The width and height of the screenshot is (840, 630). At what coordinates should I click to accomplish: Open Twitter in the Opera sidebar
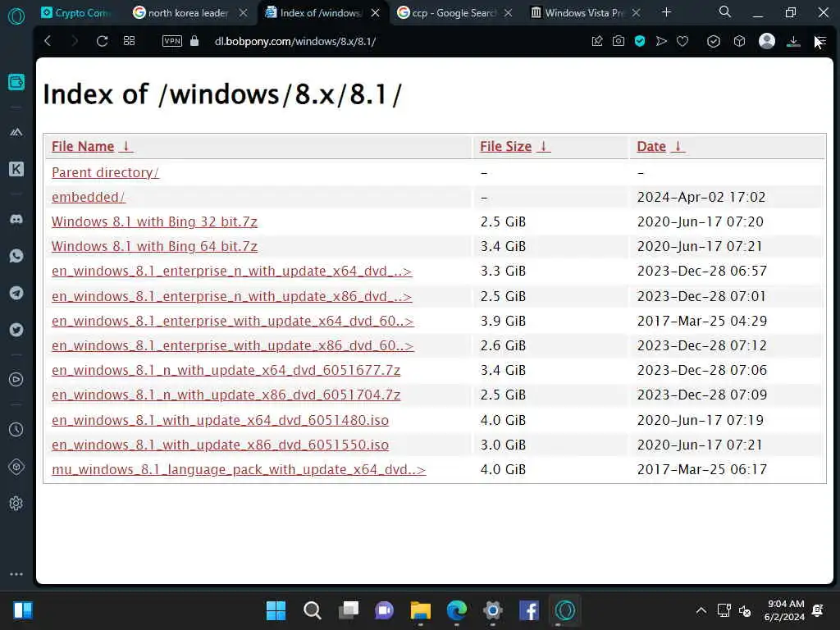coord(16,330)
